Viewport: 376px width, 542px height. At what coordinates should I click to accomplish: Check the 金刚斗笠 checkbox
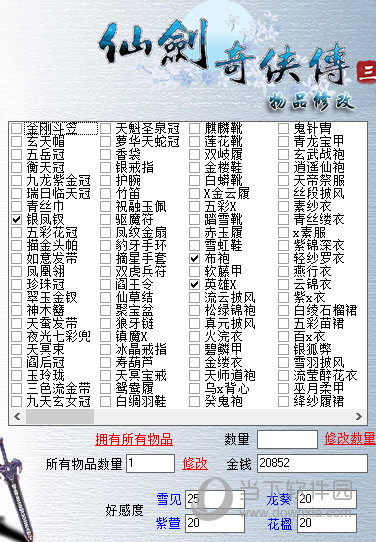[x=16, y=129]
